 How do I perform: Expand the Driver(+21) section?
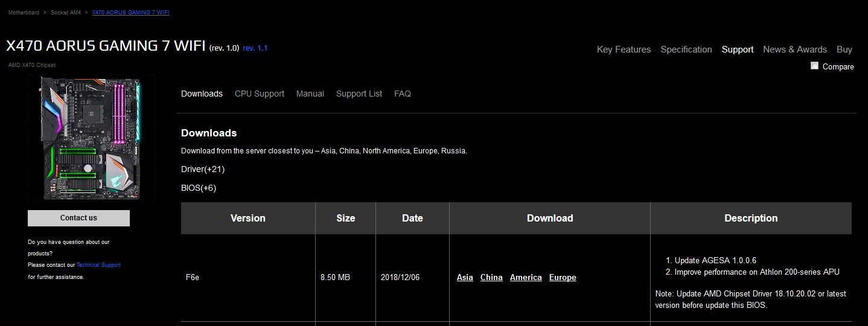[x=203, y=169]
